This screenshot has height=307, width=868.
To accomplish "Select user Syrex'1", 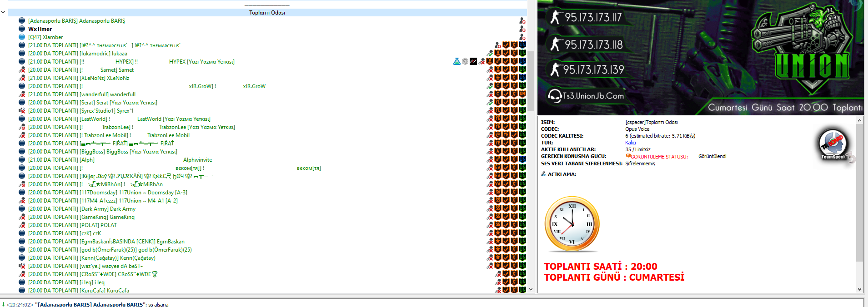I will coord(81,111).
